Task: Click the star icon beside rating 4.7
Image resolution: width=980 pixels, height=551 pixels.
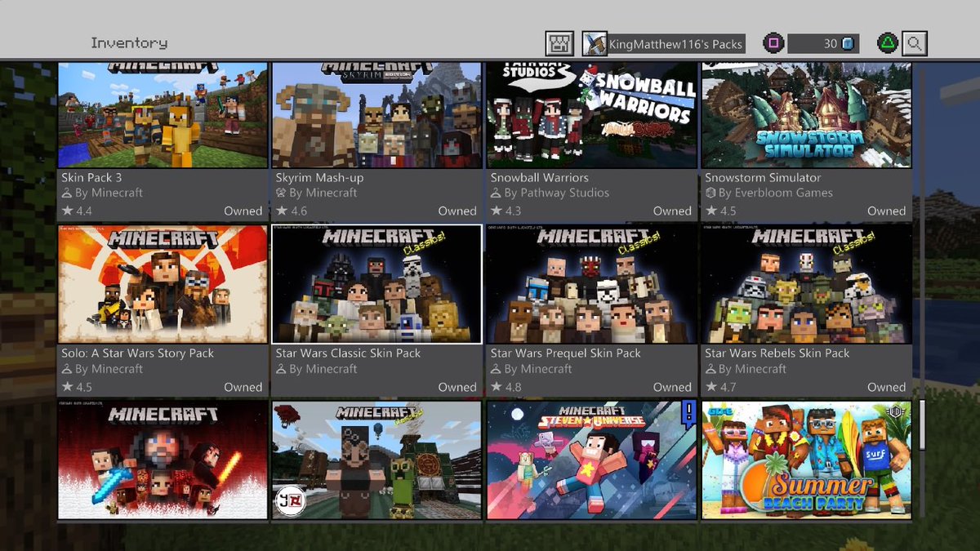Action: click(711, 387)
